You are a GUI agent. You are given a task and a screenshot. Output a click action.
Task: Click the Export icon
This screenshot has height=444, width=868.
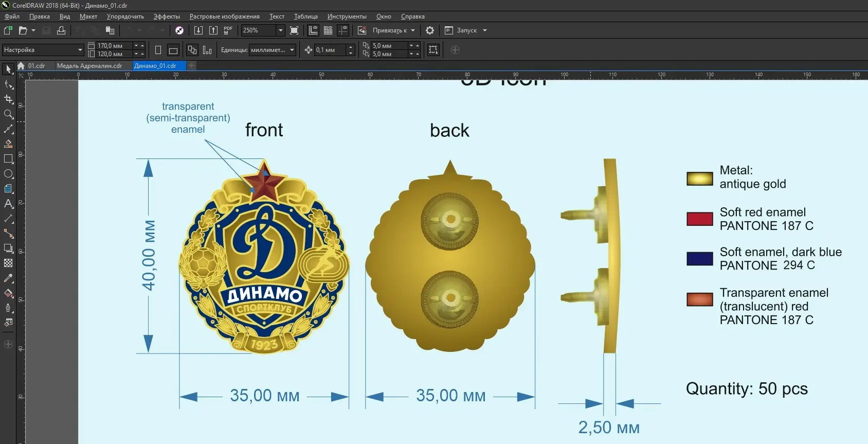point(213,30)
